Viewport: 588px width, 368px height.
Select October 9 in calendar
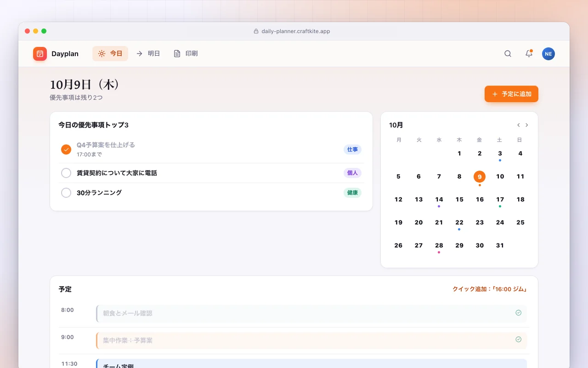(x=480, y=177)
